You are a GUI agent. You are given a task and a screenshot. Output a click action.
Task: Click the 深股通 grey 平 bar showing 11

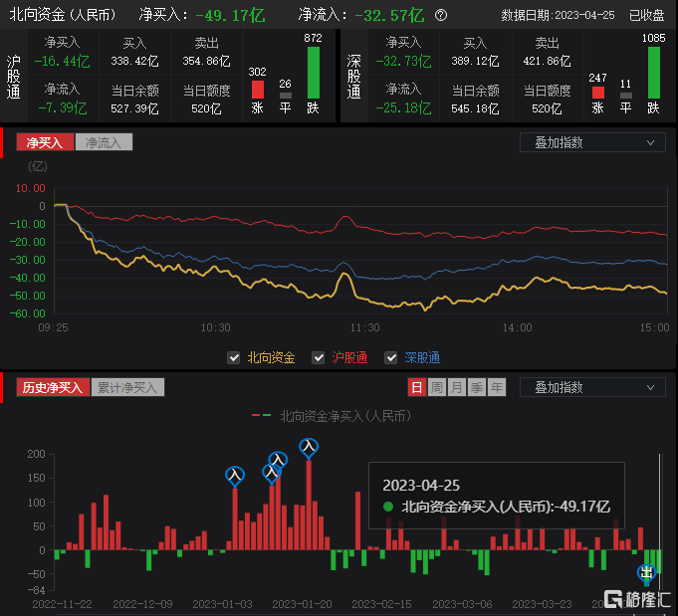(x=625, y=96)
